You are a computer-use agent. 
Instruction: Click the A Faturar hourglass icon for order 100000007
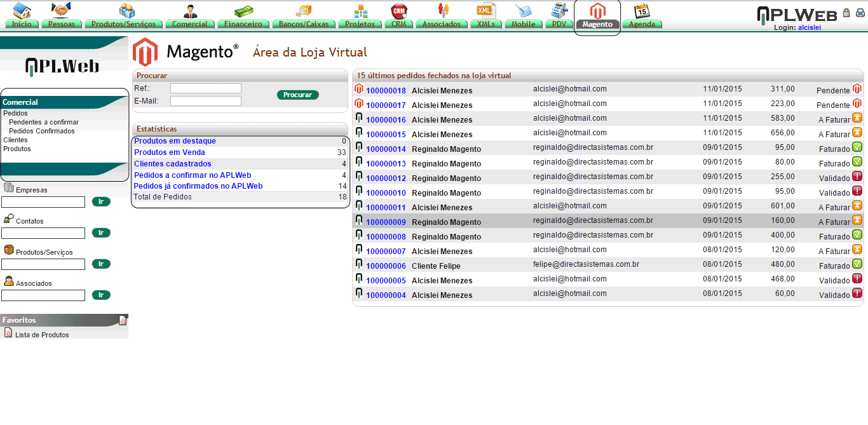pos(857,249)
